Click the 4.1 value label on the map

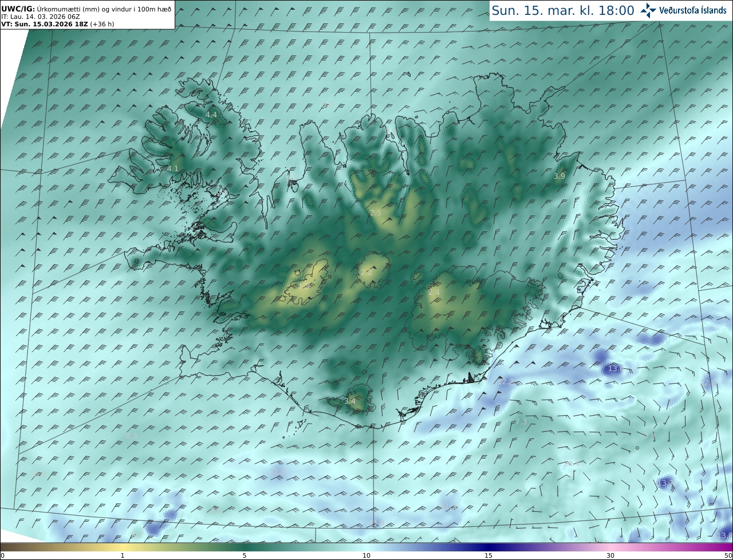(x=173, y=168)
